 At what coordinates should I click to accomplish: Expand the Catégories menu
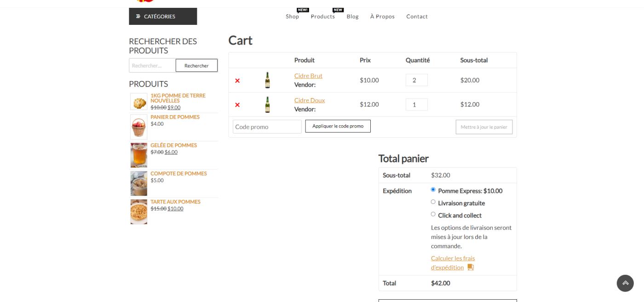pos(163,17)
